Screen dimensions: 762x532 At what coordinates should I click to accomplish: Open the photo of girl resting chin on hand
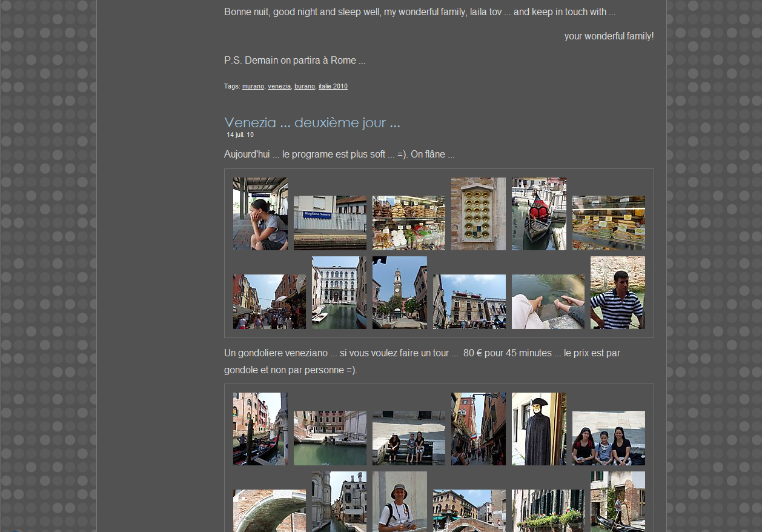click(260, 214)
